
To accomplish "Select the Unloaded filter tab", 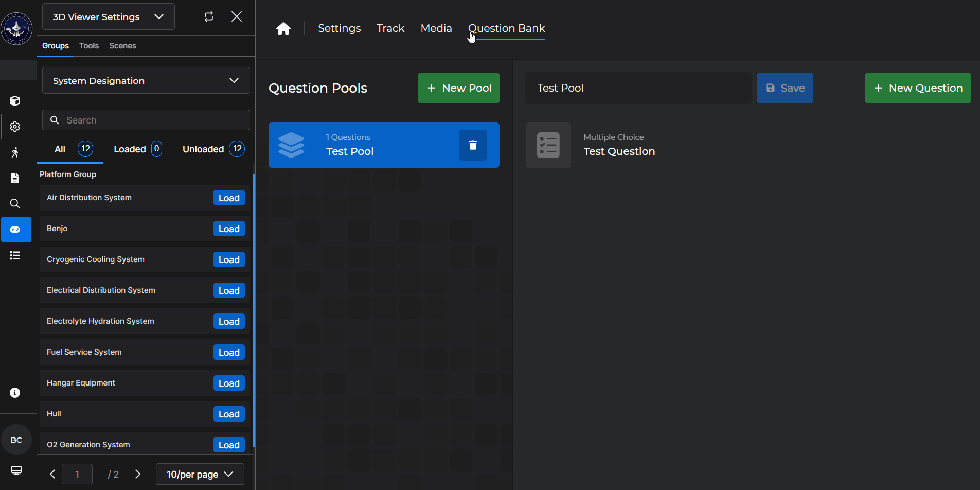I will [x=213, y=149].
